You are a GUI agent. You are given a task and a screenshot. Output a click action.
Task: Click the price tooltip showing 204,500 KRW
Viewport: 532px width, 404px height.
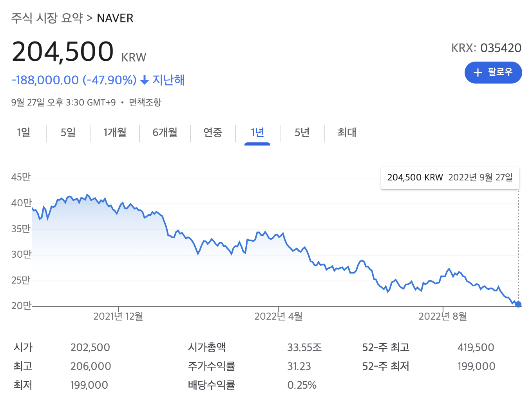(450, 177)
